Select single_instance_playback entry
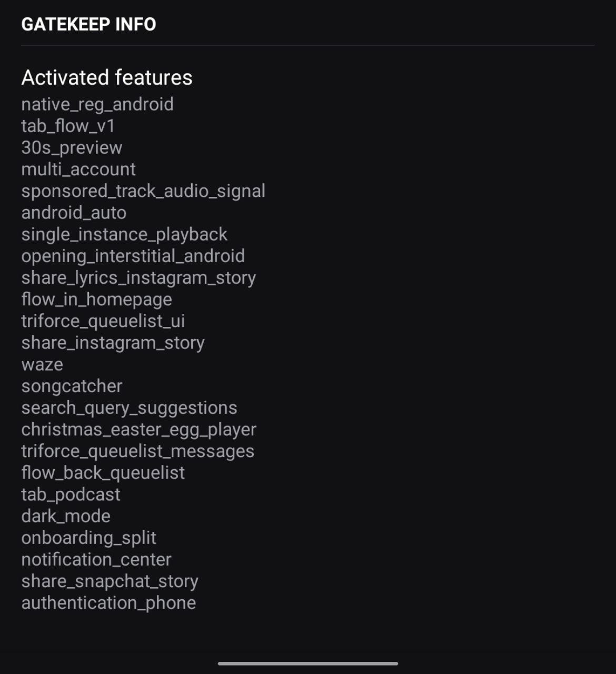The height and width of the screenshot is (674, 616). coord(124,234)
